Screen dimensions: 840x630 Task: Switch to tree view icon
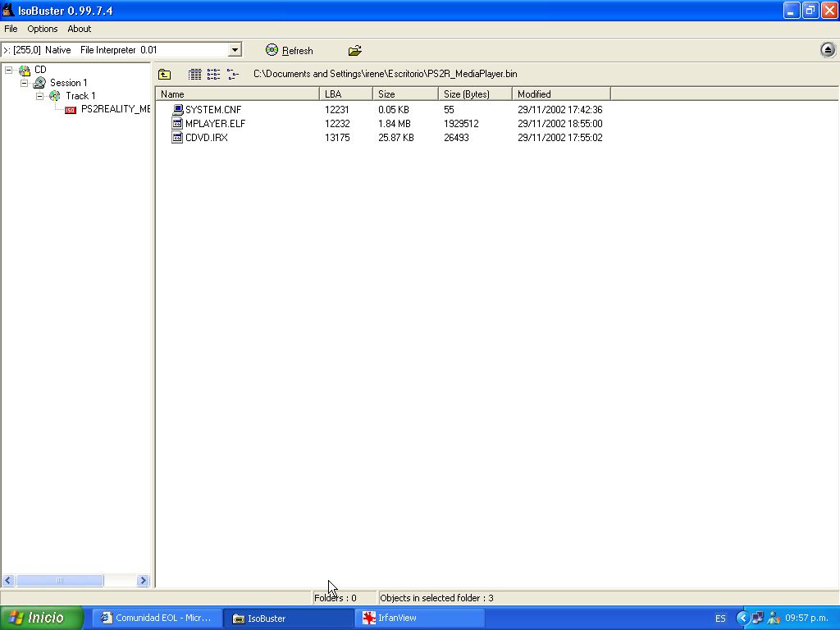point(232,75)
